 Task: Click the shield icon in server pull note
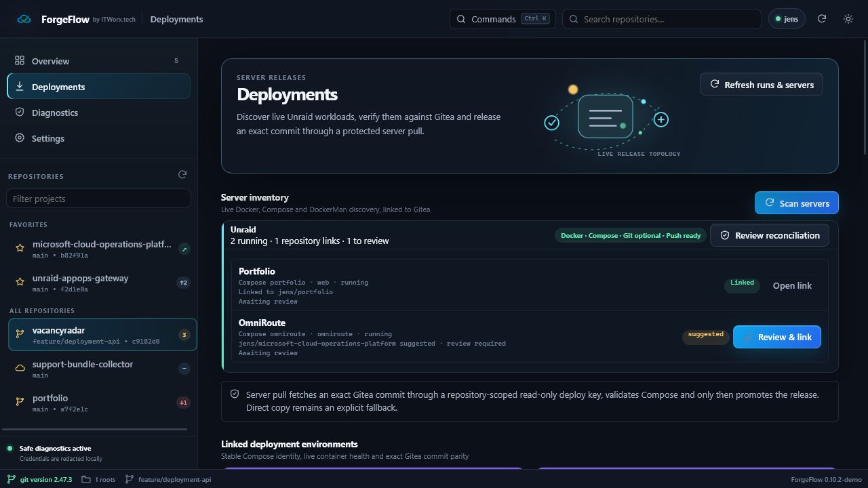[235, 394]
